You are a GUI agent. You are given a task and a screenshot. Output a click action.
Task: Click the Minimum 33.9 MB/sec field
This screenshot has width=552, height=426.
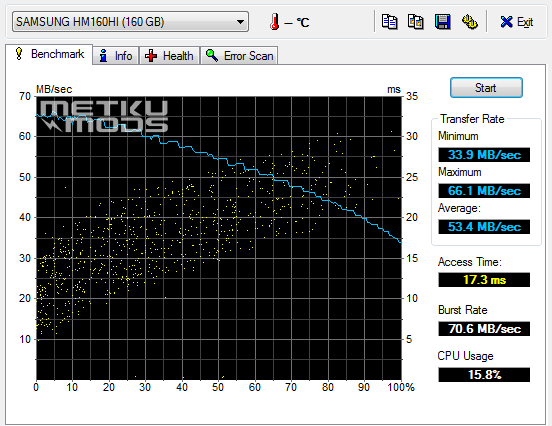(484, 155)
